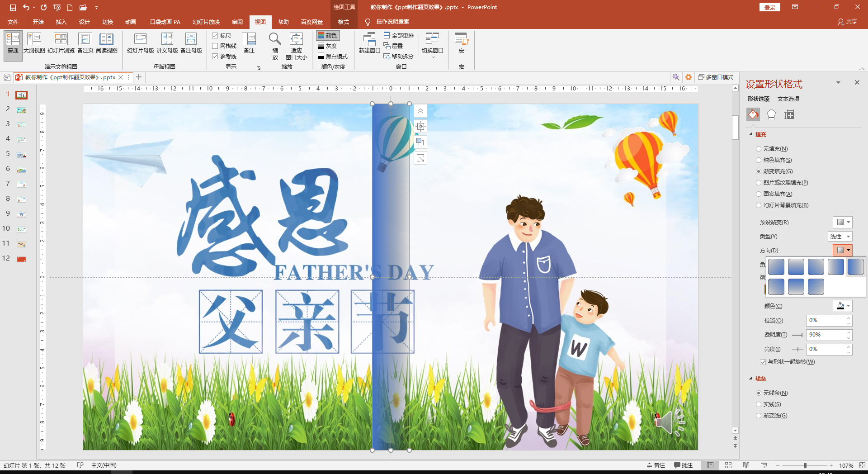868x474 pixels.
Task: Select slide 12 thumbnail
Action: click(x=21, y=259)
